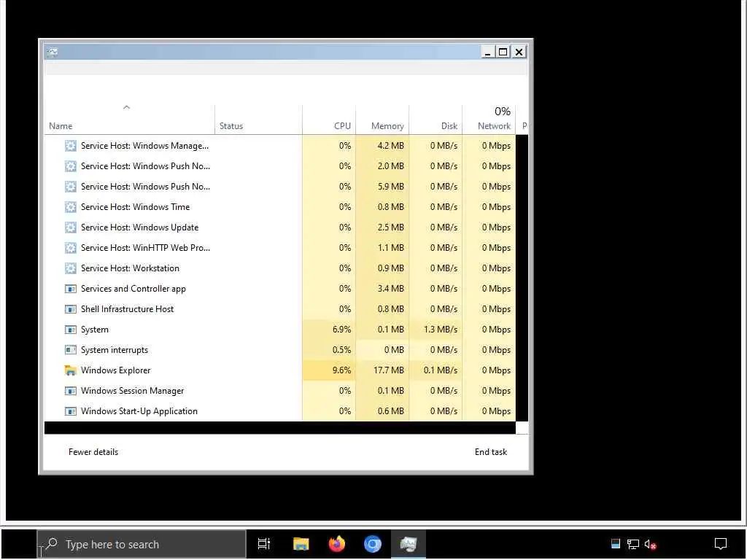
Task: Select Windows Start-Up Application name text
Action: point(139,411)
